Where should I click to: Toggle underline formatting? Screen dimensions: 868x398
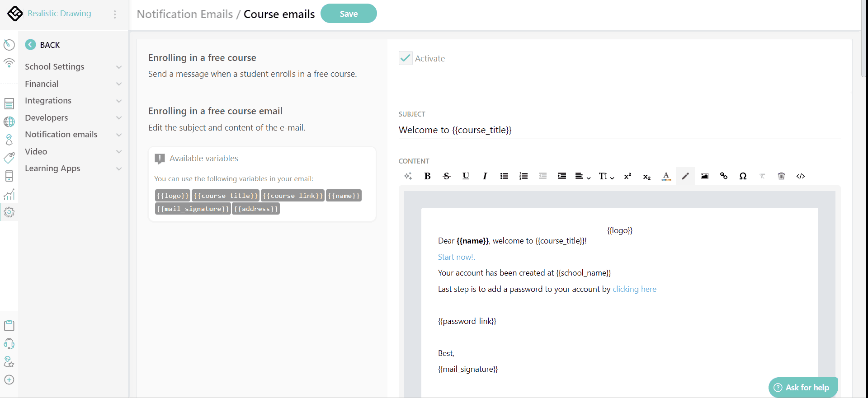[x=466, y=176]
